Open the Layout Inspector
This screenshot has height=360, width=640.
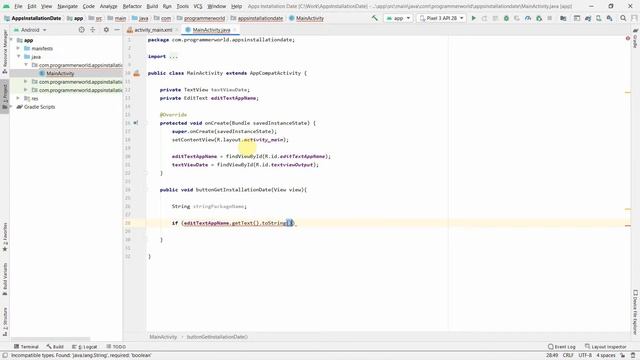click(605, 347)
